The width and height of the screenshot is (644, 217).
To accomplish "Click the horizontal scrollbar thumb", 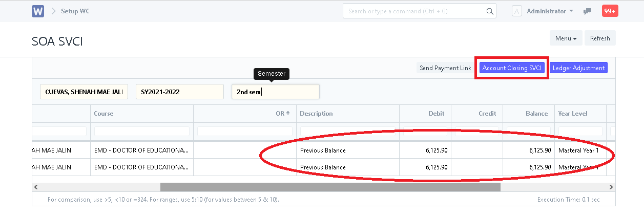I will pyautogui.click(x=330, y=187).
